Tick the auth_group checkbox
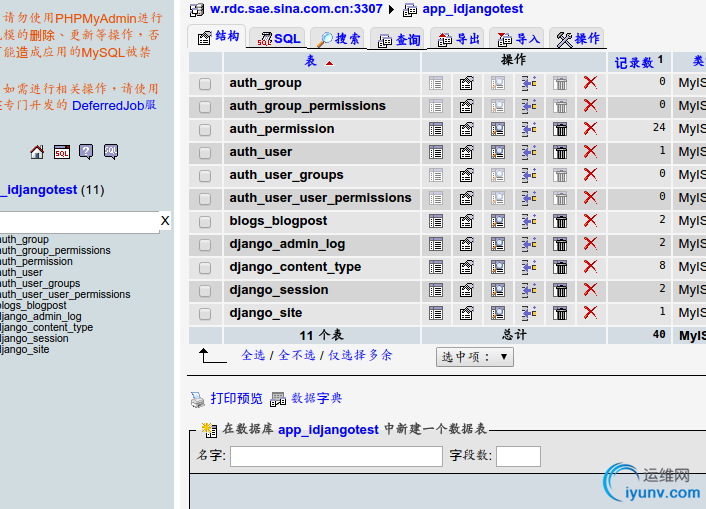The image size is (706, 509). pyautogui.click(x=205, y=84)
